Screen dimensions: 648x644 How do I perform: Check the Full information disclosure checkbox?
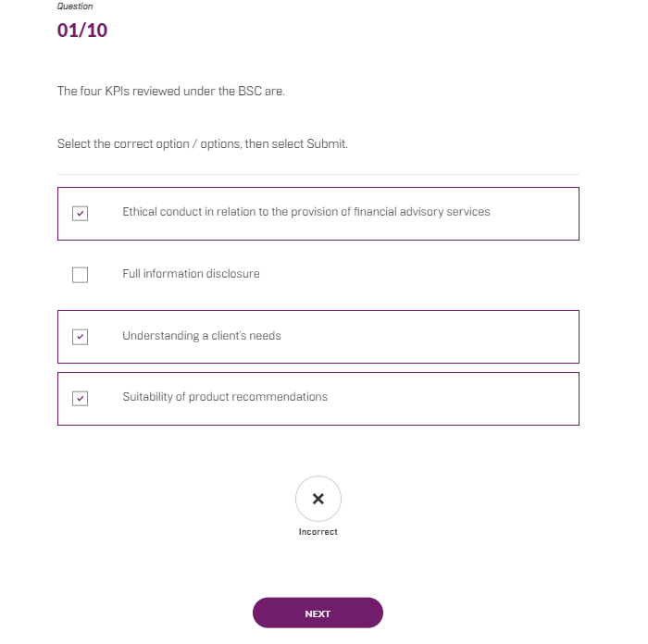(x=81, y=275)
